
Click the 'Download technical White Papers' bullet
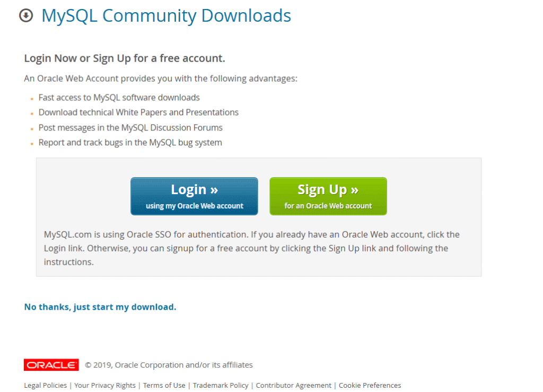pyautogui.click(x=138, y=112)
